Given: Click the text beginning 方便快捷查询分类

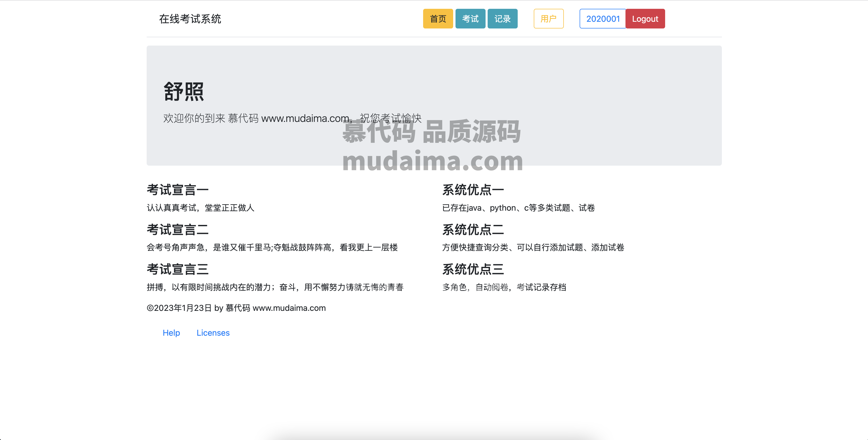Looking at the screenshot, I should pos(533,247).
